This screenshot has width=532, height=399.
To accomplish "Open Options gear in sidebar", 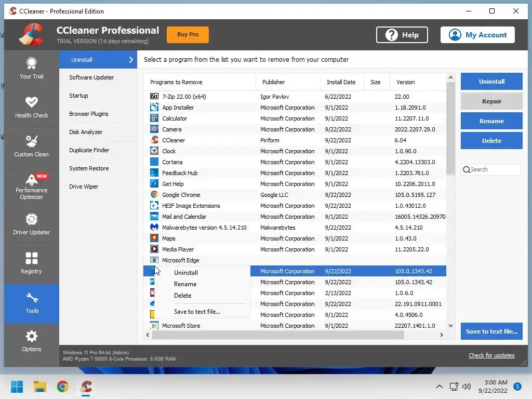I will coord(32,342).
